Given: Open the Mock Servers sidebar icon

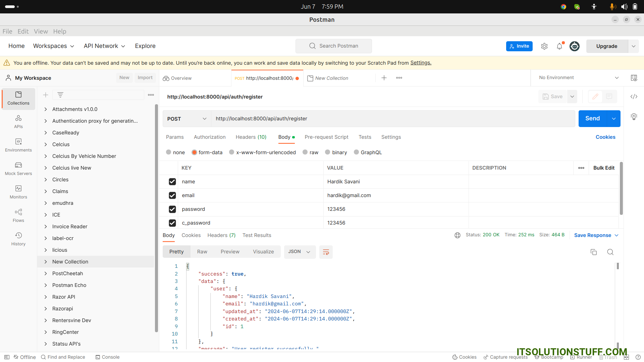Looking at the screenshot, I should [18, 169].
